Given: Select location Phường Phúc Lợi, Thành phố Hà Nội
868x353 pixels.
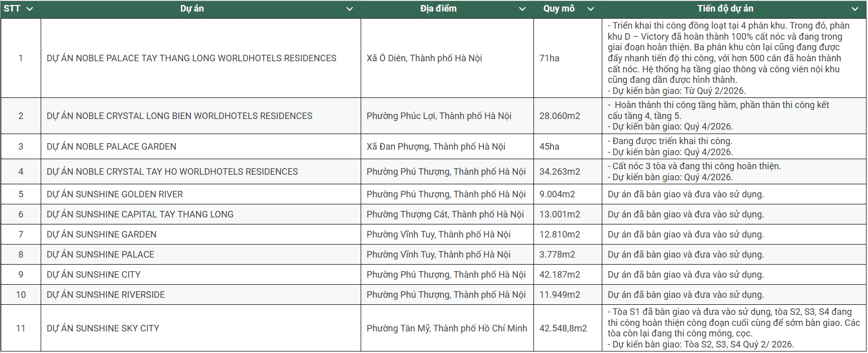Looking at the screenshot, I should (439, 116).
